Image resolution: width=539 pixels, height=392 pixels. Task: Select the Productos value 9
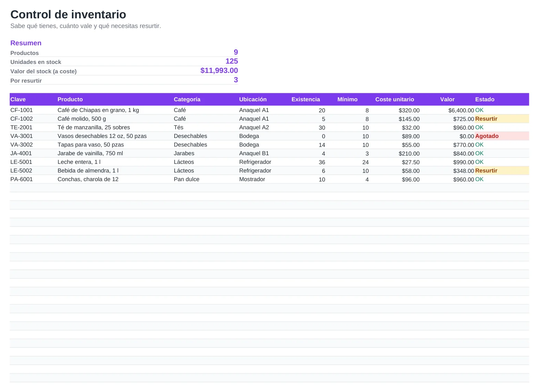[x=236, y=52]
